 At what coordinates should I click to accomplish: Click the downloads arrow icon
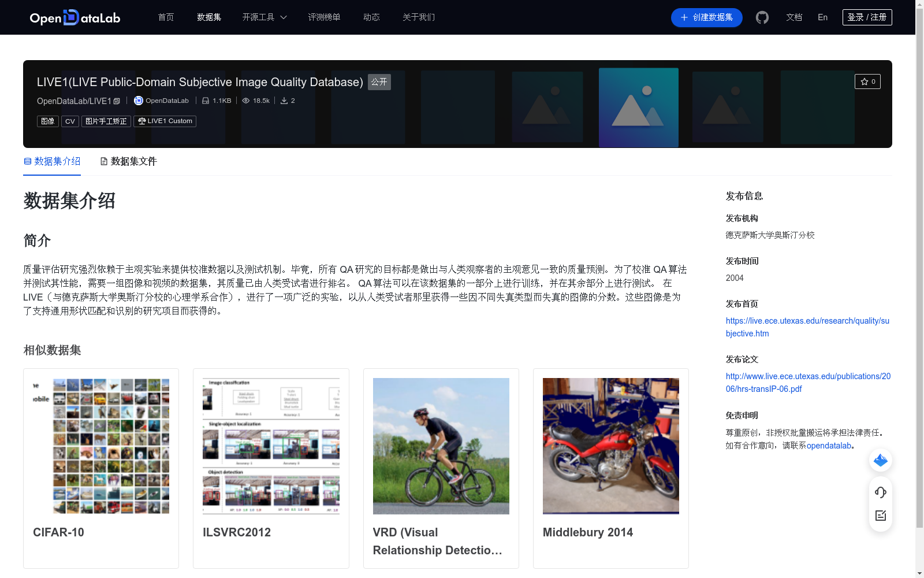click(284, 101)
